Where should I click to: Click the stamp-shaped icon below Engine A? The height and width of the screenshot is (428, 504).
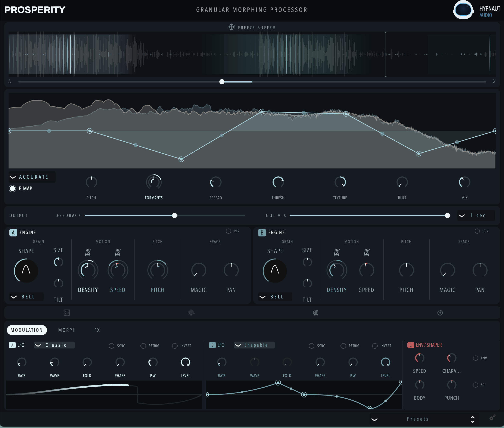click(67, 313)
